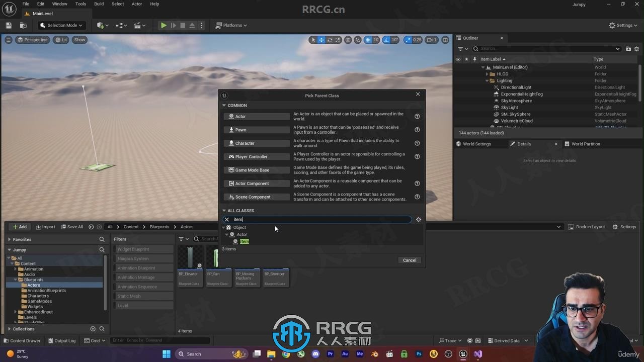Activate the Translate move tool in the viewport
Image resolution: width=644 pixels, height=362 pixels.
(x=321, y=40)
